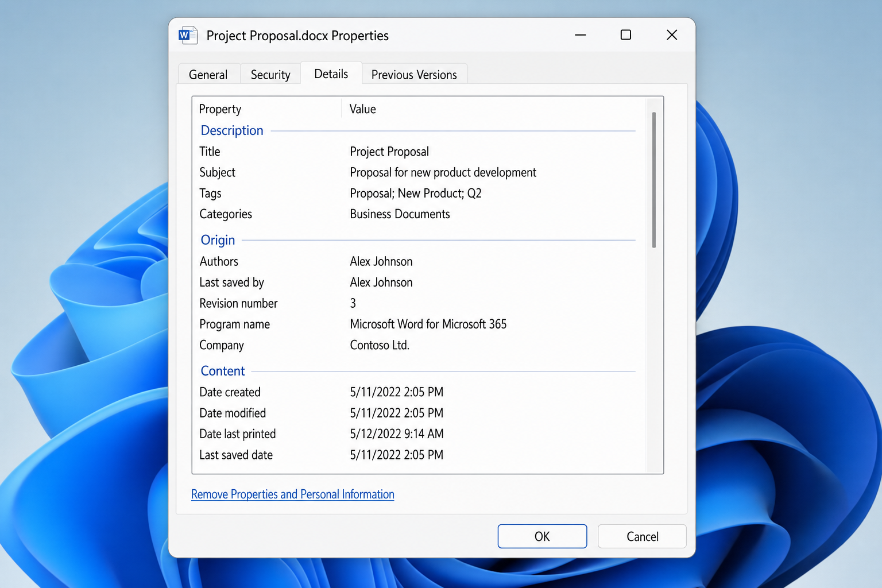Select the Authors property label

coord(219,261)
